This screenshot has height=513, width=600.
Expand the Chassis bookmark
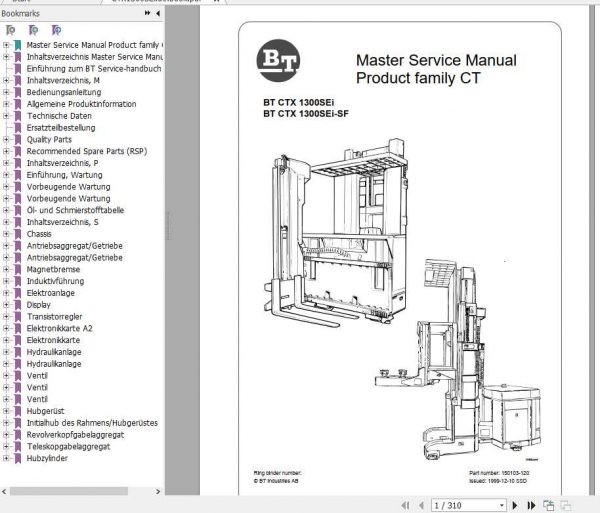pos(6,234)
